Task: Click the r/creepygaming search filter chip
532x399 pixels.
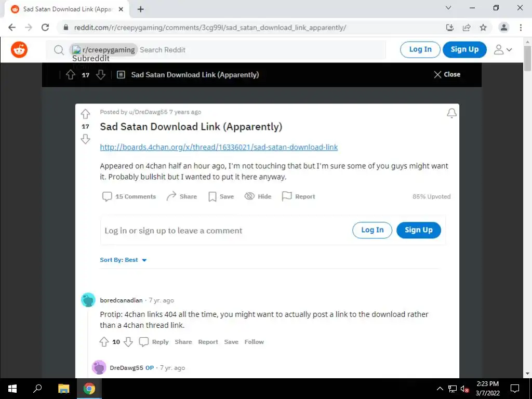Action: coord(103,50)
